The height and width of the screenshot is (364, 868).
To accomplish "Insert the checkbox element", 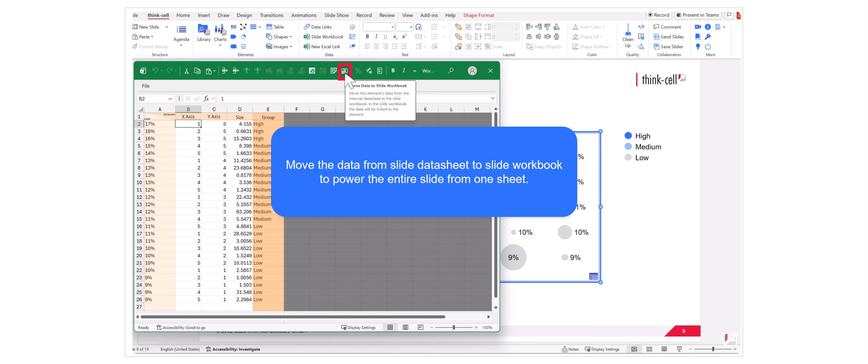I will (243, 47).
